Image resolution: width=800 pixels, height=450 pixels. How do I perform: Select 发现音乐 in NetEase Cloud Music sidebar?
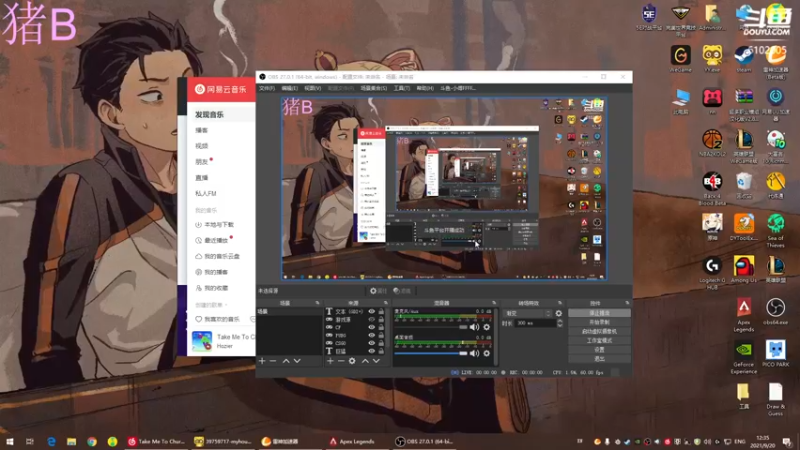tap(209, 115)
